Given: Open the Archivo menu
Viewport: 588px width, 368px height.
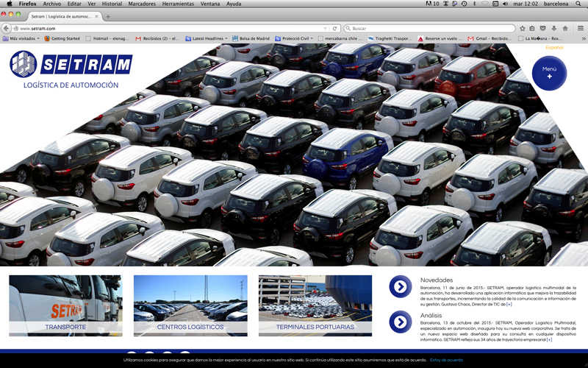Looking at the screenshot, I should pos(51,4).
